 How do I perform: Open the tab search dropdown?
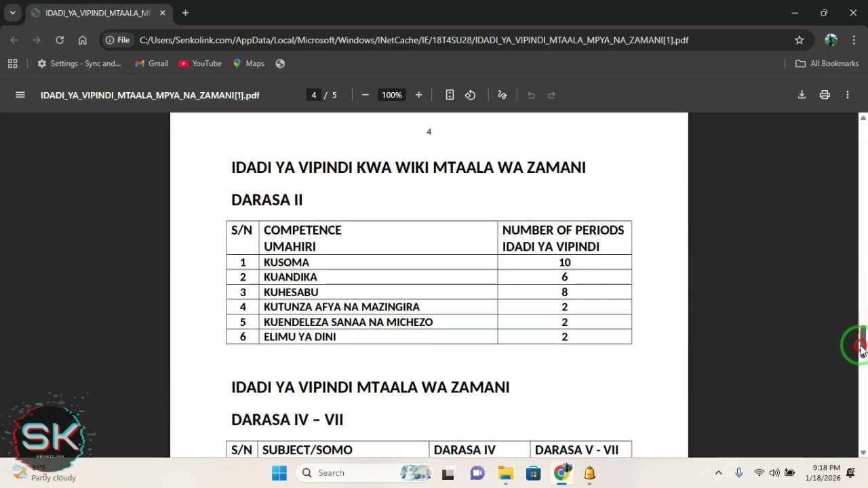[x=12, y=13]
